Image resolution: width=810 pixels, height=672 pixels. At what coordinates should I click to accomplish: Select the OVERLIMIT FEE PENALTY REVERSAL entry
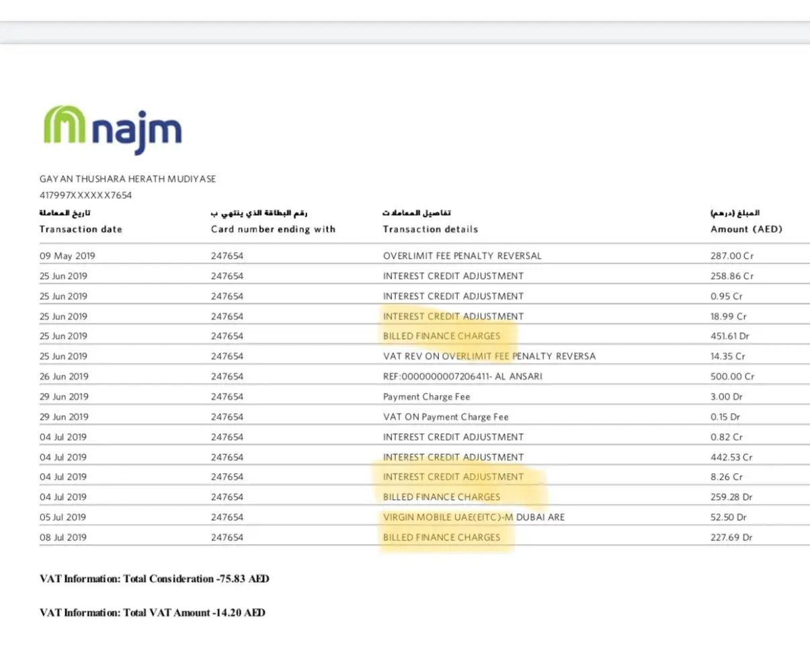point(462,256)
